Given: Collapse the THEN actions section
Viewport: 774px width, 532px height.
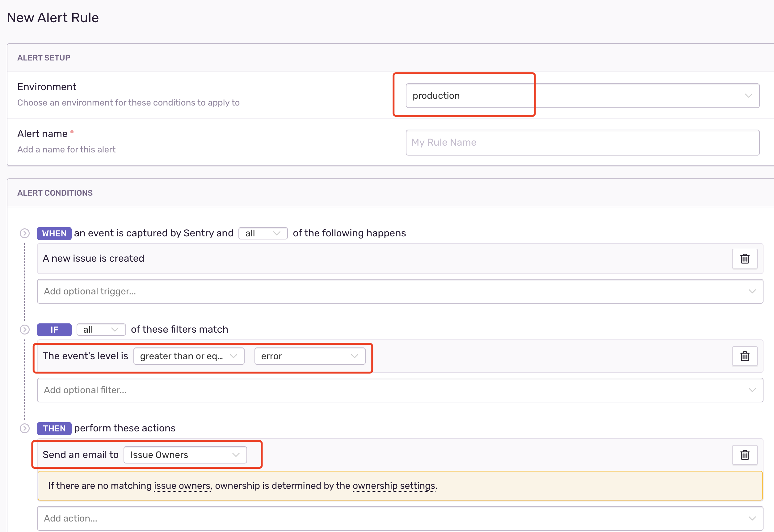Looking at the screenshot, I should [24, 428].
